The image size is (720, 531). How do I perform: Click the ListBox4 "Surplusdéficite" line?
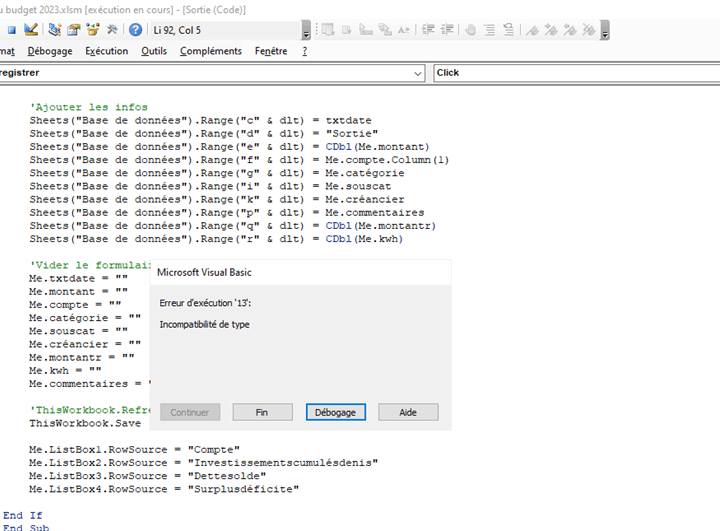point(164,489)
